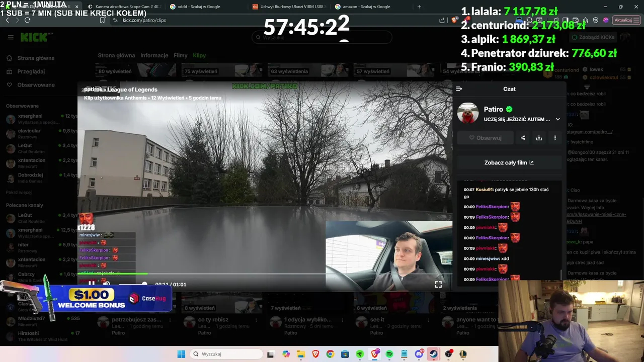Viewport: 644px width, 362px height.
Task: Open the 'co ty robisz' clip
Action: pyautogui.click(x=213, y=320)
